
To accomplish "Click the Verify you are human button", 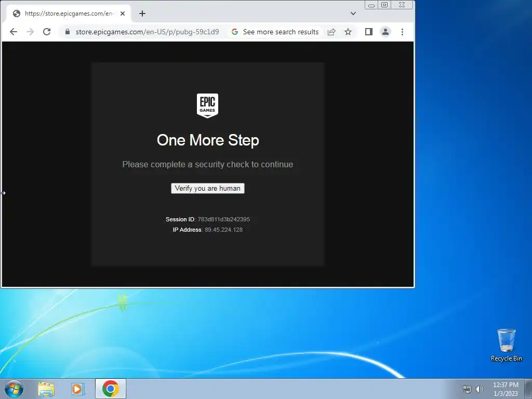I will click(x=208, y=188).
